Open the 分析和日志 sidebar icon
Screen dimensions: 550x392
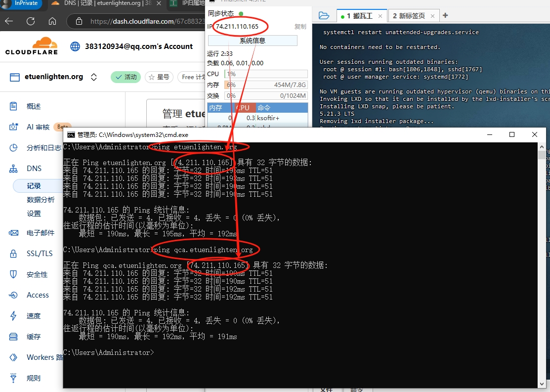(x=13, y=148)
